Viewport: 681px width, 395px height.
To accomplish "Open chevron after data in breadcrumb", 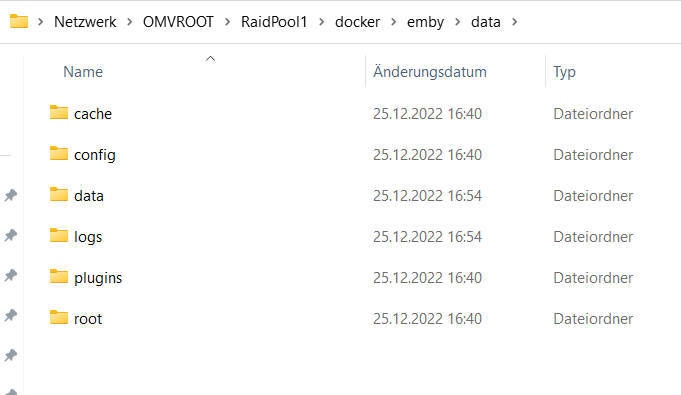I will pyautogui.click(x=515, y=22).
